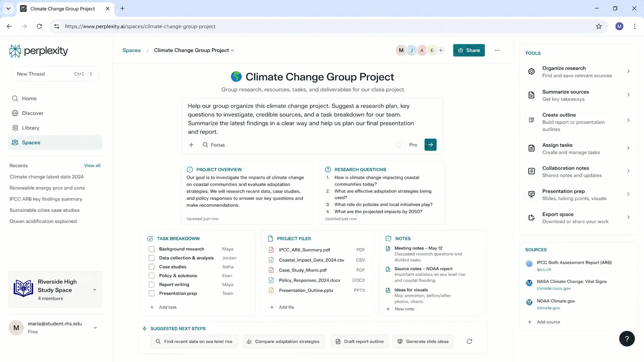
Task: Click the Perplexity logo icon
Action: pyautogui.click(x=15, y=51)
